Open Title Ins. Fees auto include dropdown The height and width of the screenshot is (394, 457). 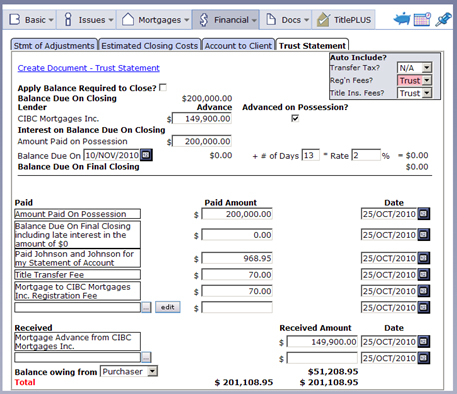tap(427, 93)
